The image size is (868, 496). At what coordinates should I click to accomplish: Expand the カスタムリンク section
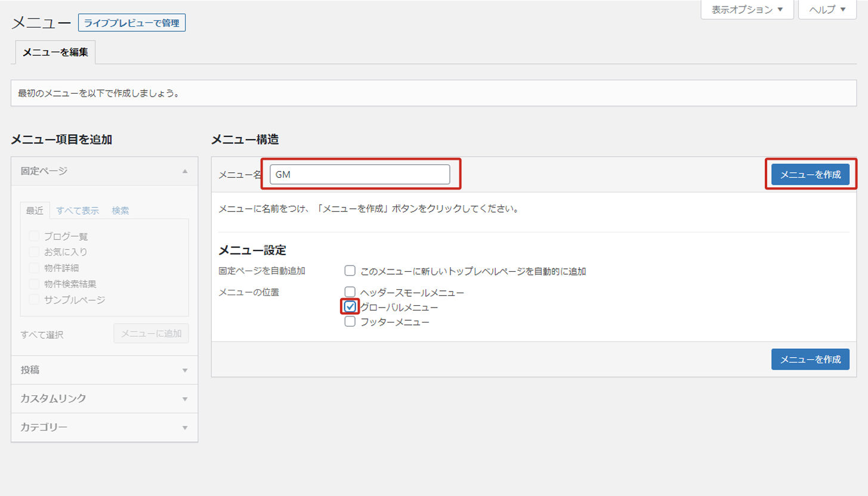pos(185,399)
